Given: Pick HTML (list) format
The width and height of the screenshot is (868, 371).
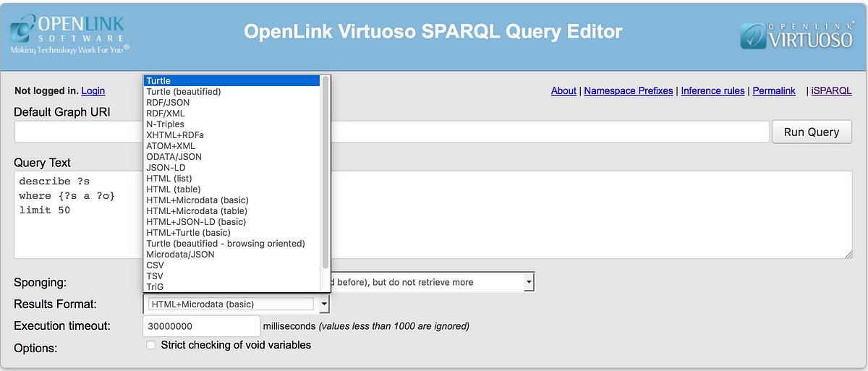Looking at the screenshot, I should pyautogui.click(x=231, y=179).
